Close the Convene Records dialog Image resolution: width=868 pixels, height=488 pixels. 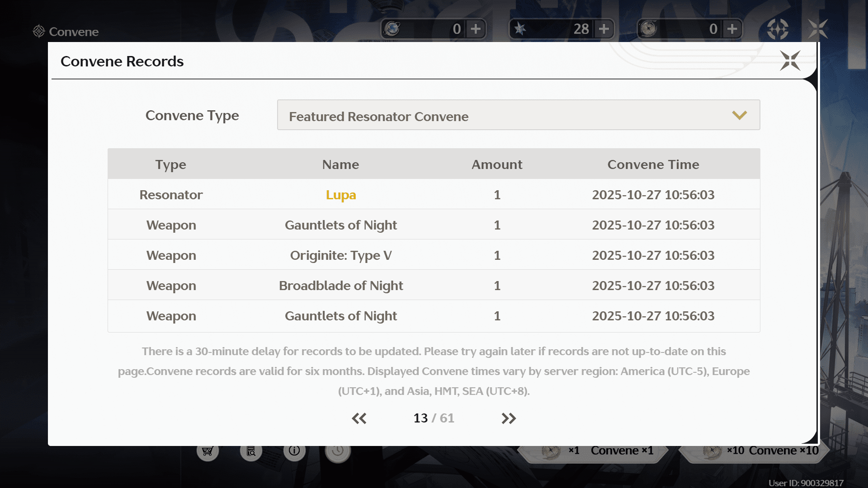(790, 61)
